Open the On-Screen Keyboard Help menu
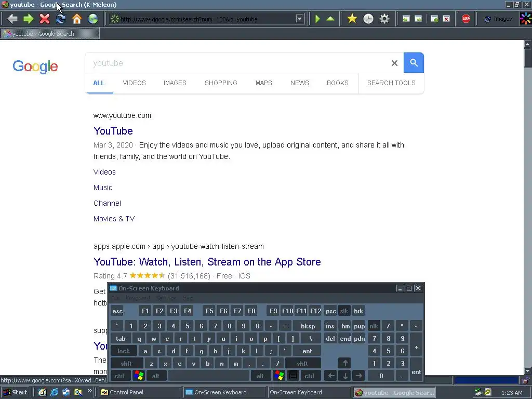This screenshot has width=532, height=399. (x=188, y=298)
